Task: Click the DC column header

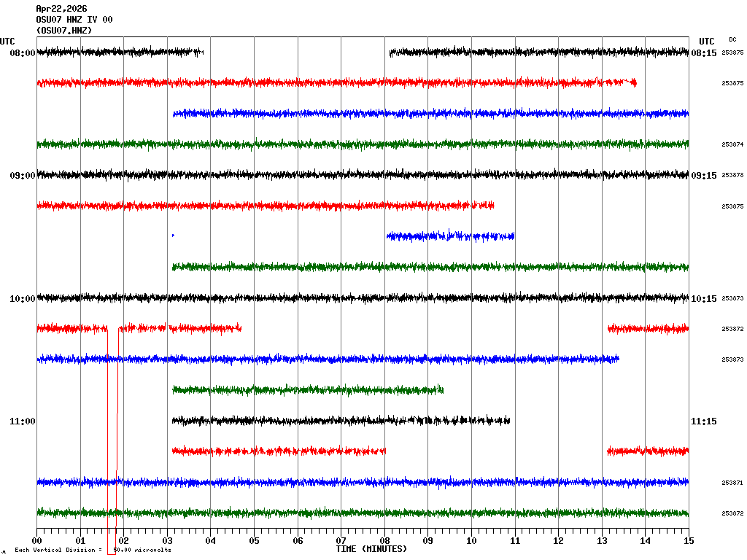Action: pos(732,39)
